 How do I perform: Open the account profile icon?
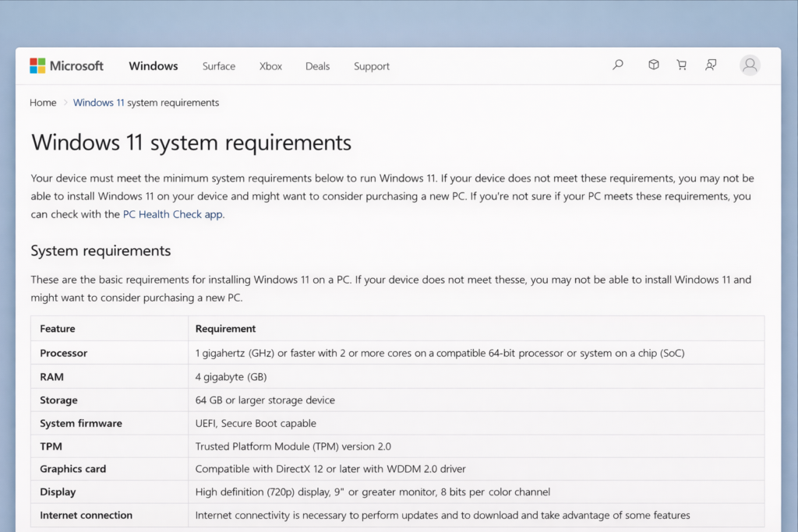click(x=749, y=65)
